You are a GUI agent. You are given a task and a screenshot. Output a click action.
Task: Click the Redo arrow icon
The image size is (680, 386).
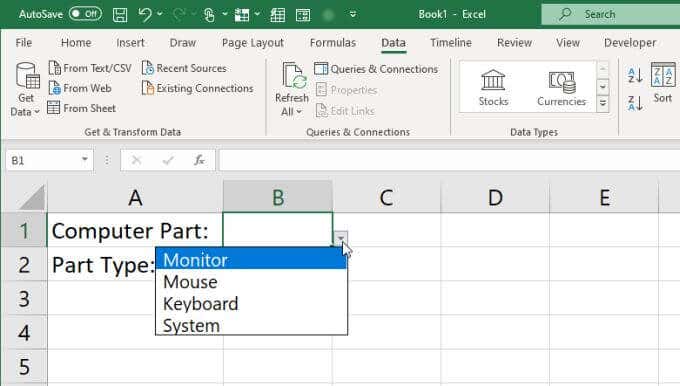(179, 15)
